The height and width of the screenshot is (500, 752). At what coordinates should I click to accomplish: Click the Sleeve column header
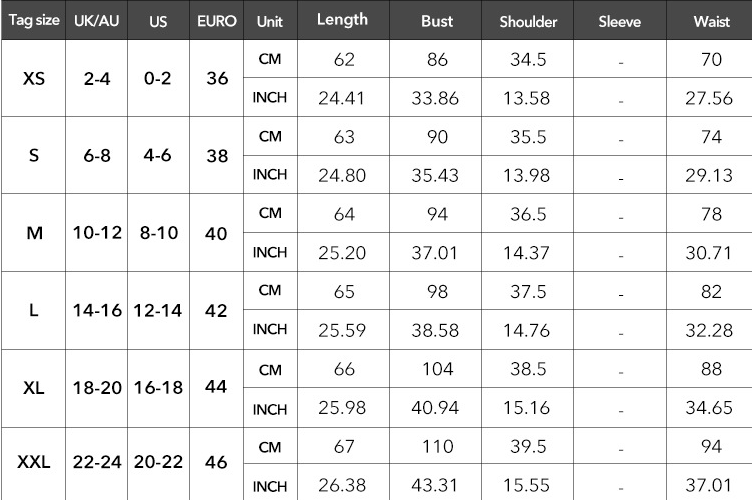[x=619, y=21]
